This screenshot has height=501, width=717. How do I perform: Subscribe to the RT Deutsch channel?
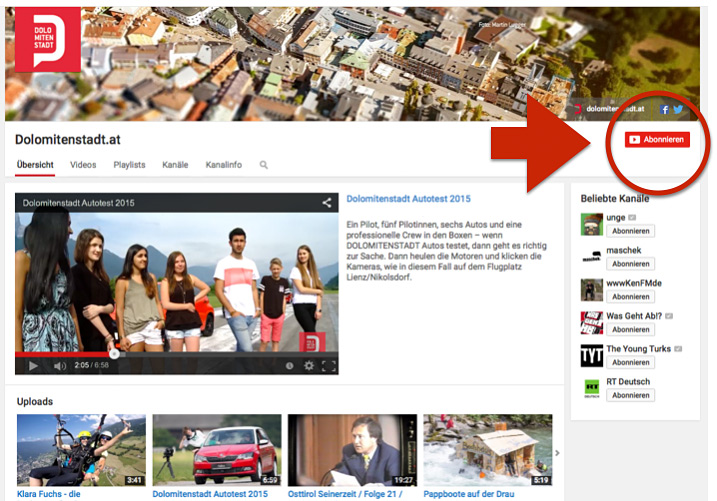[x=631, y=395]
